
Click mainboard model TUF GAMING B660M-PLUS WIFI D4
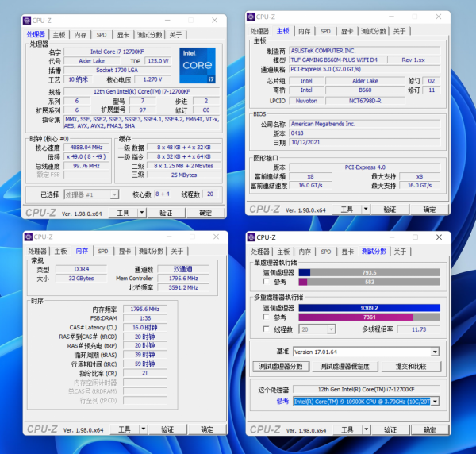point(337,60)
